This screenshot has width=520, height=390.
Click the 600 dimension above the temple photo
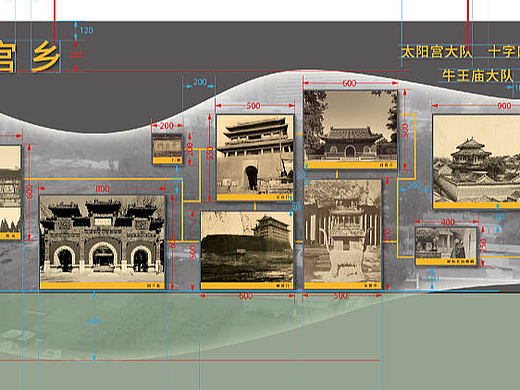pyautogui.click(x=349, y=83)
